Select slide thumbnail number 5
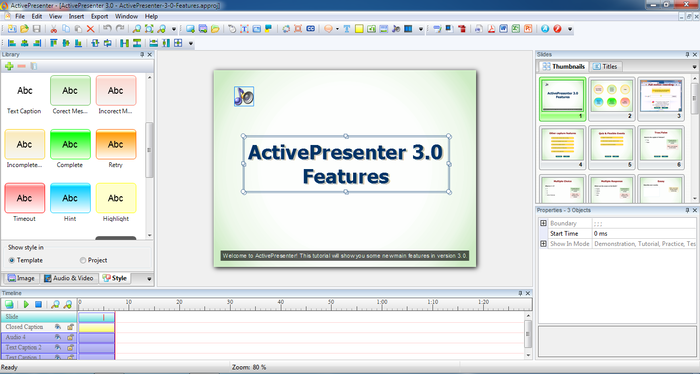The image size is (700, 374). point(612,148)
